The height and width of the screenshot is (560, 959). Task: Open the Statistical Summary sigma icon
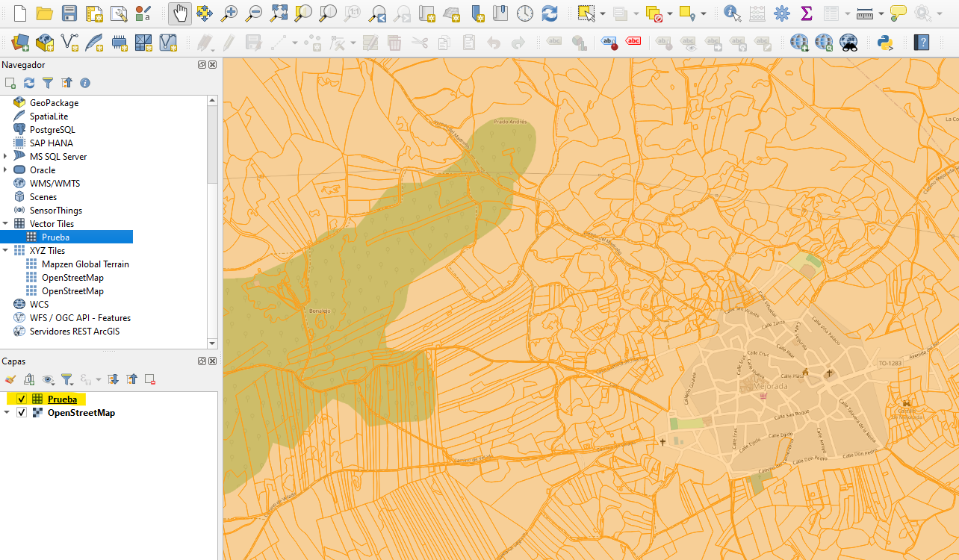pos(806,13)
